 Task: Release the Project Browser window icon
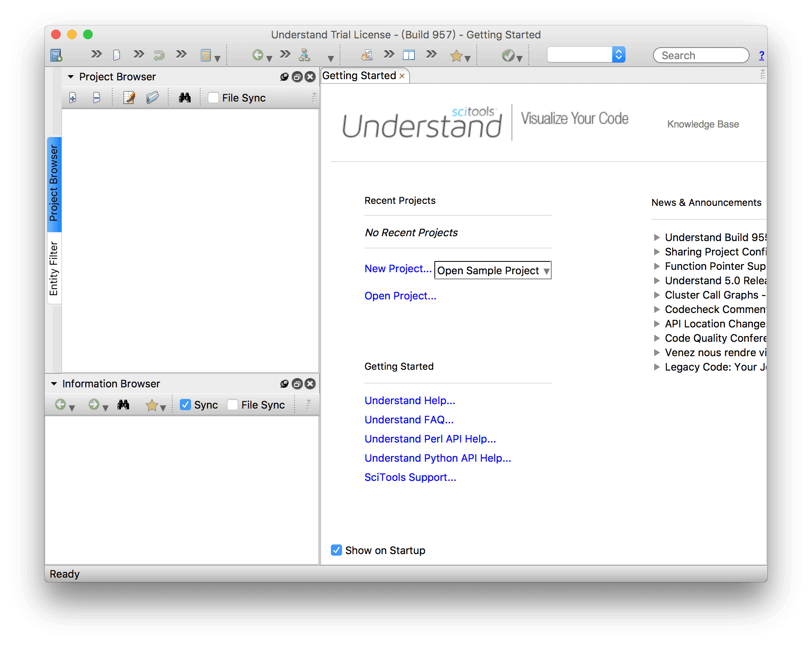(284, 77)
